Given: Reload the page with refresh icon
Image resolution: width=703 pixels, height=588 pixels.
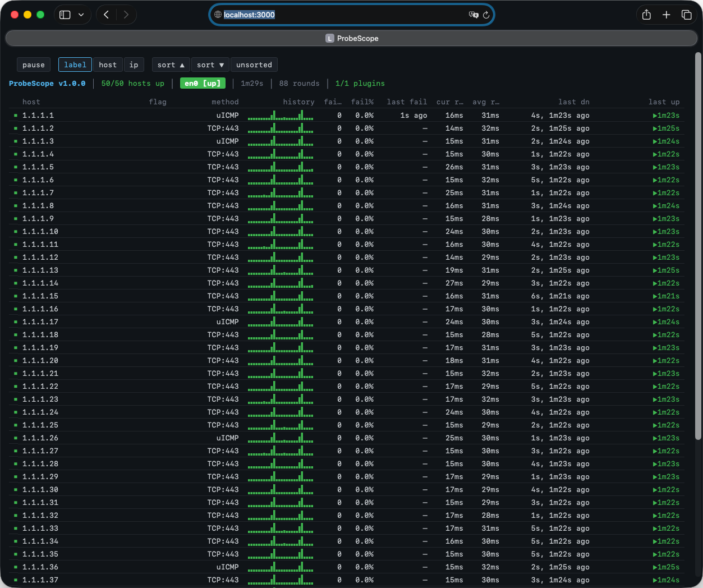Looking at the screenshot, I should click(x=486, y=15).
